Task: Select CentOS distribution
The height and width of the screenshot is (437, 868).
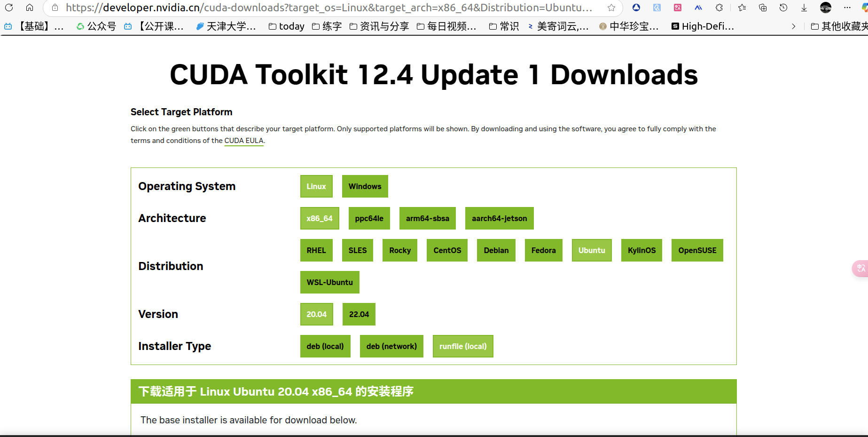Action: [x=447, y=250]
